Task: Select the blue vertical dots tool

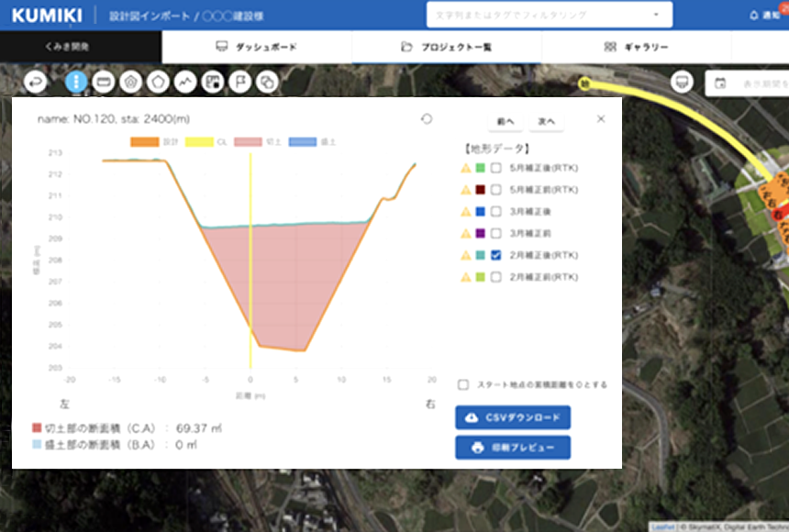Action: click(x=76, y=82)
